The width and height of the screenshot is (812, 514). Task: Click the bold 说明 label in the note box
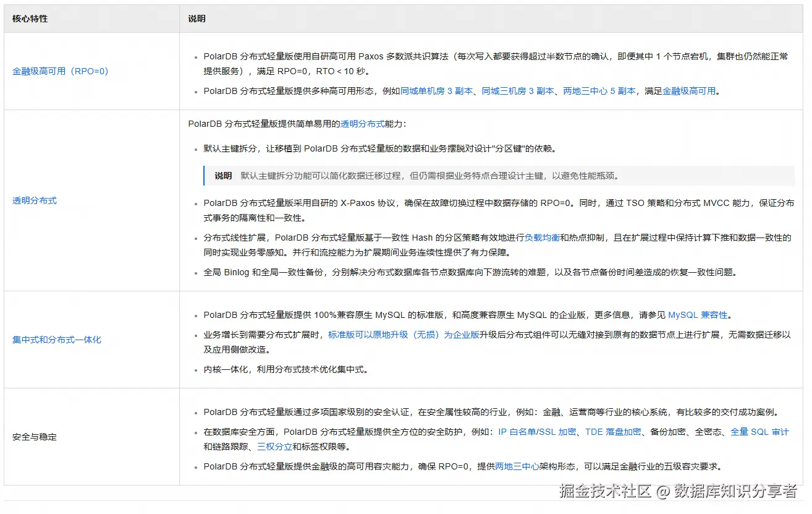(x=223, y=176)
